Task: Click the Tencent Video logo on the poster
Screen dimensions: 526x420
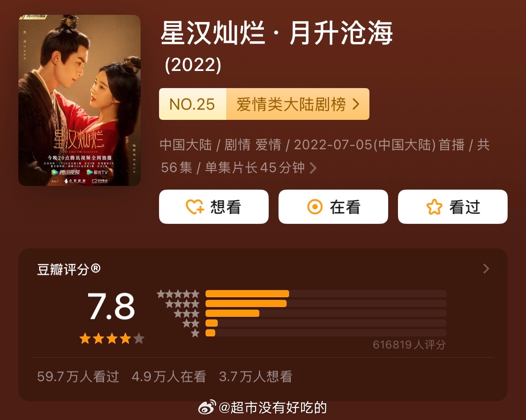Action: click(66, 172)
